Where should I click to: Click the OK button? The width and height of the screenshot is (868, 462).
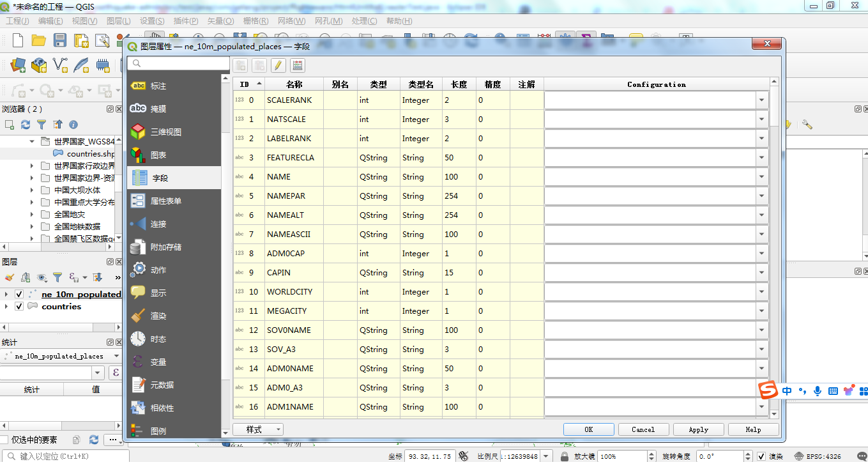[589, 429]
